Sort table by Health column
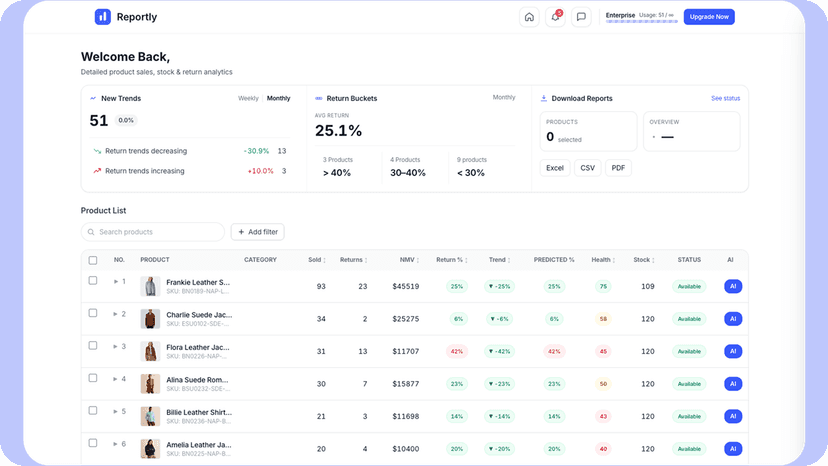 tap(603, 260)
